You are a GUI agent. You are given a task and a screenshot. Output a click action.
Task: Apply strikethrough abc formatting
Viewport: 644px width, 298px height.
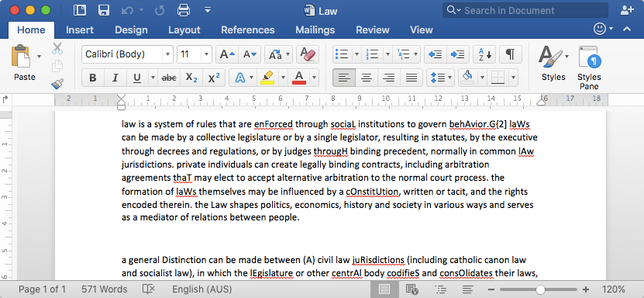169,78
